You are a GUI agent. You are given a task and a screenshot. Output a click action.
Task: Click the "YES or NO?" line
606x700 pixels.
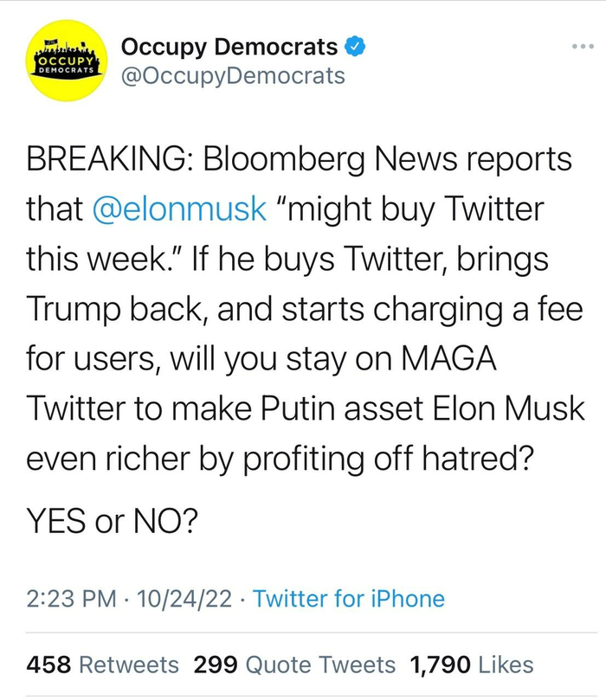coord(112,519)
